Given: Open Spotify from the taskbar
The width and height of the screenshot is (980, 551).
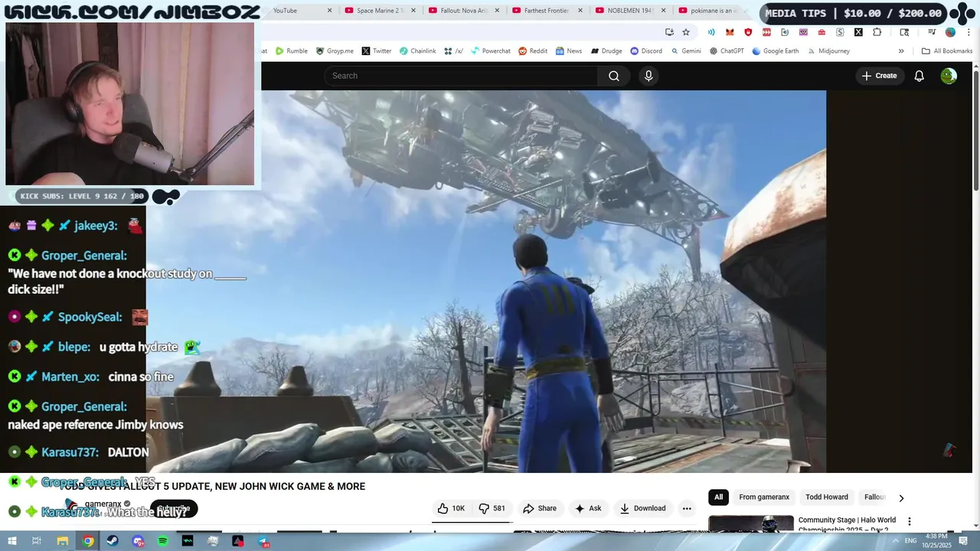Looking at the screenshot, I should tap(163, 541).
